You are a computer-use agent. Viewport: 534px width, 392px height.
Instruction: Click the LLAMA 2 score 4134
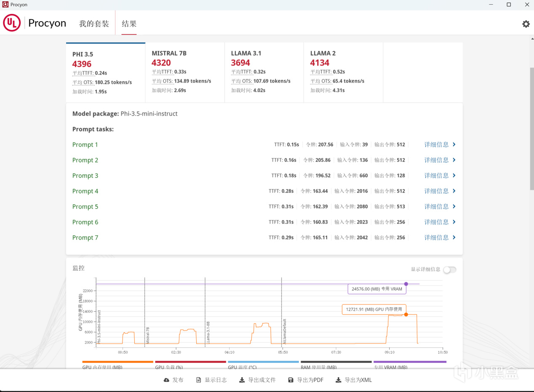[x=320, y=63]
